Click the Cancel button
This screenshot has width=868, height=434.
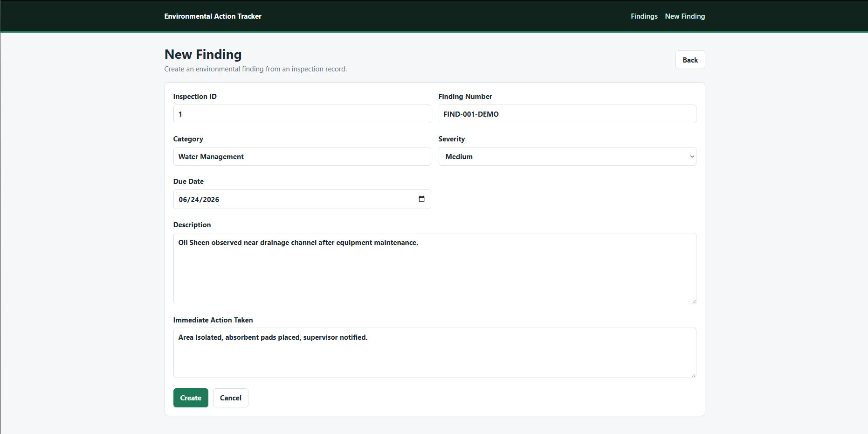coord(230,398)
